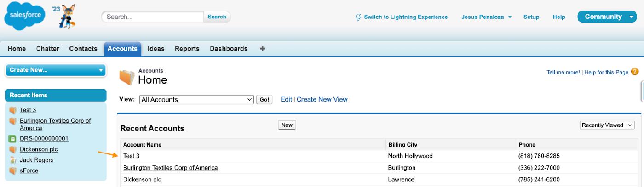Click inside the Search input field
The height and width of the screenshot is (187, 644).
(x=153, y=17)
